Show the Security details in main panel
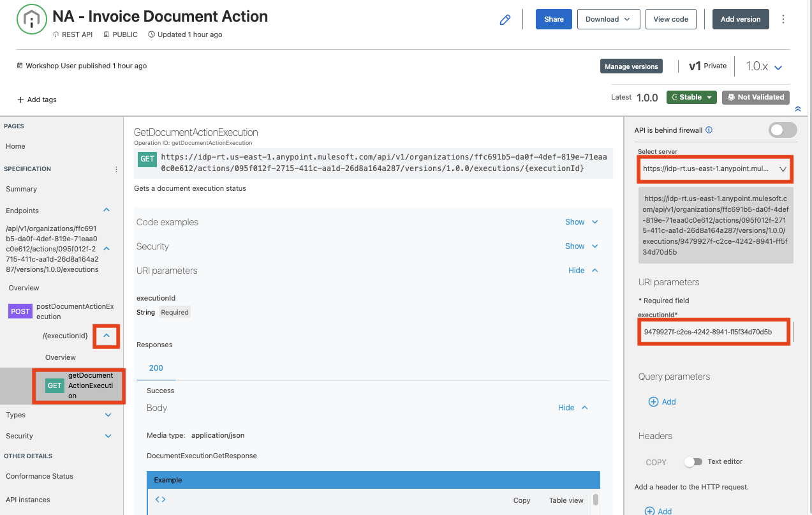 coord(582,246)
